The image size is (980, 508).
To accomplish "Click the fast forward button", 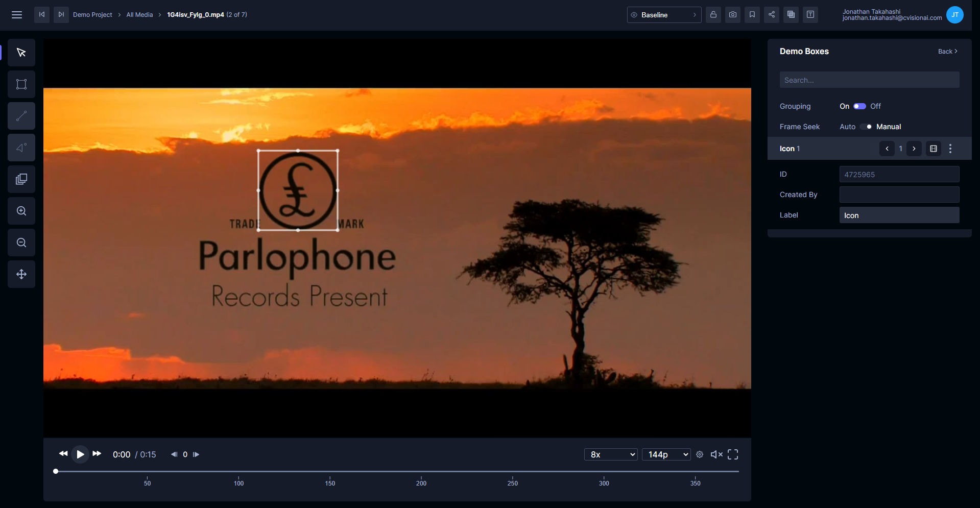I will (97, 454).
